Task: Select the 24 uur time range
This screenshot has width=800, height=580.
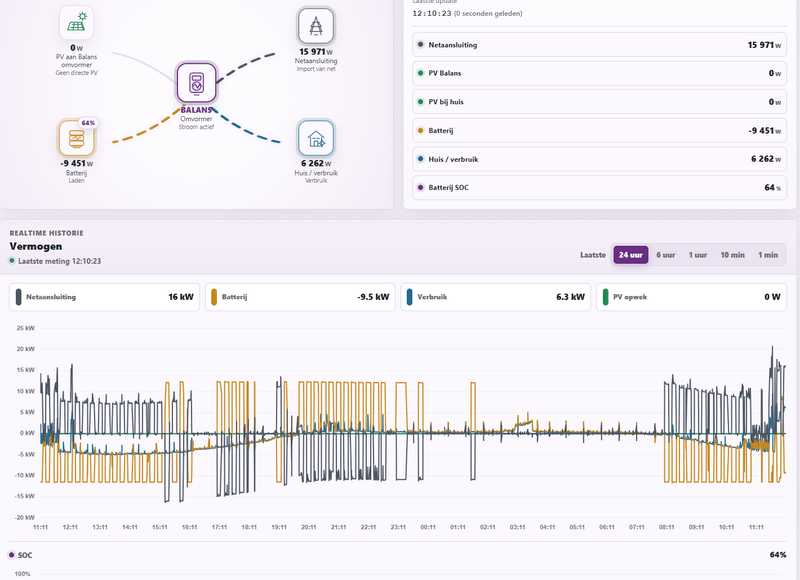Action: (631, 255)
